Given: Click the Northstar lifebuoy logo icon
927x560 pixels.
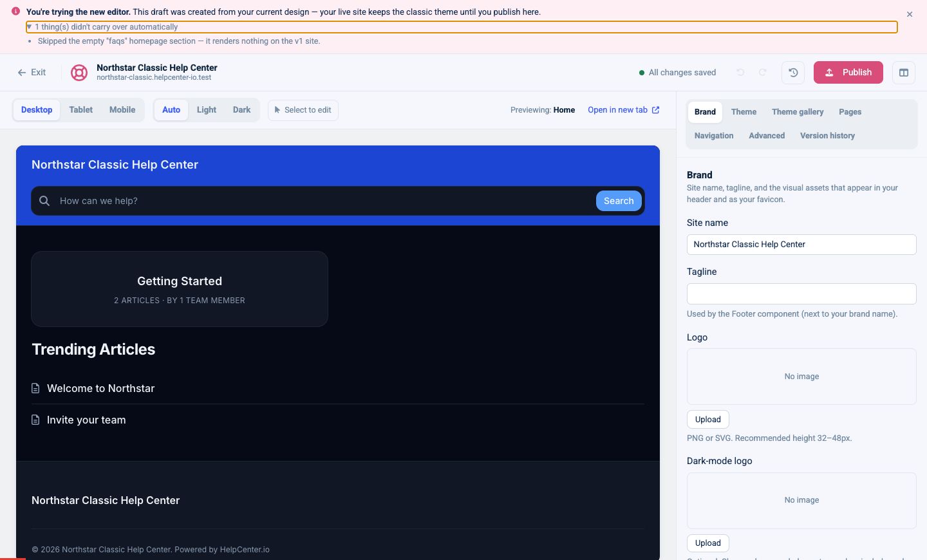Looking at the screenshot, I should [79, 73].
